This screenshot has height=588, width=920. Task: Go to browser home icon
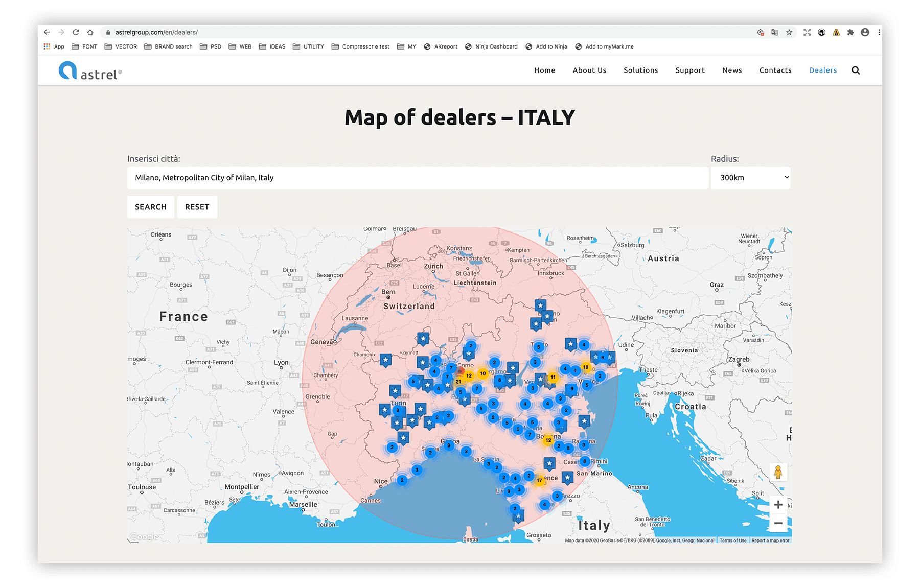(x=90, y=32)
